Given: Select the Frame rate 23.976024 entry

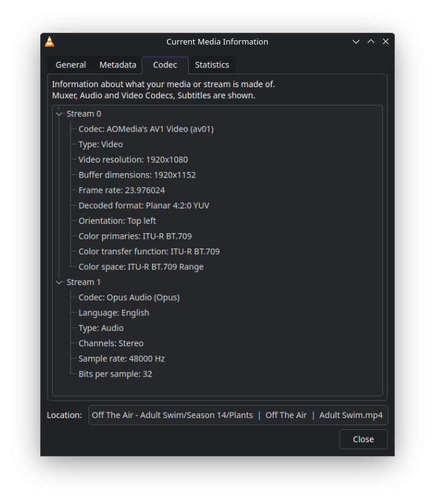Looking at the screenshot, I should (x=121, y=190).
